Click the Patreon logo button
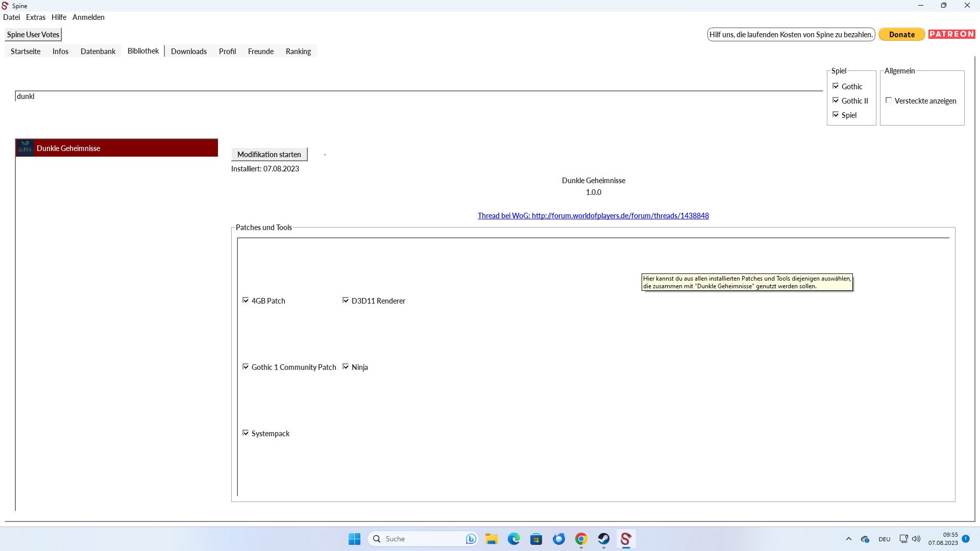Screen dimensions: 980x551 pyautogui.click(x=951, y=34)
